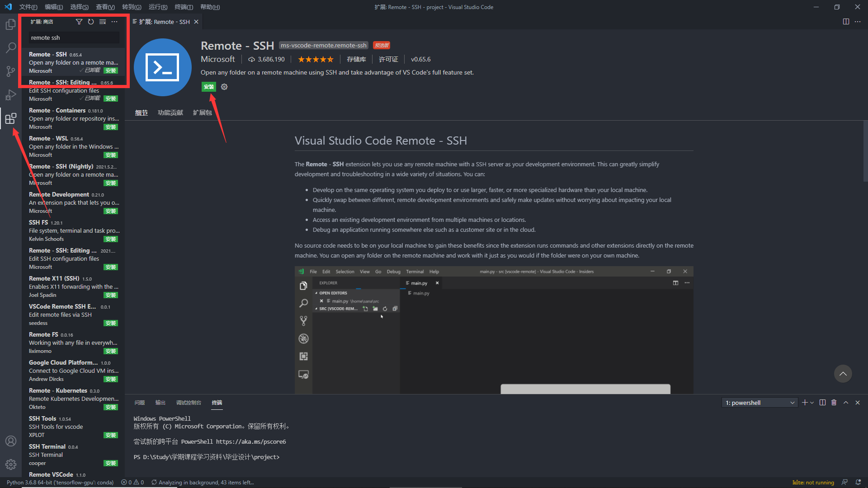Open the Source Control view

coord(10,71)
